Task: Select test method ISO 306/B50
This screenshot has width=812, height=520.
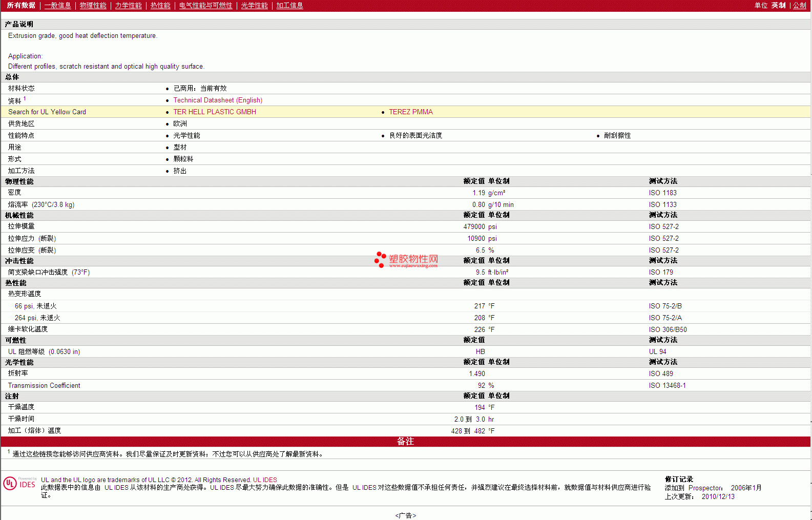Action: pos(668,329)
